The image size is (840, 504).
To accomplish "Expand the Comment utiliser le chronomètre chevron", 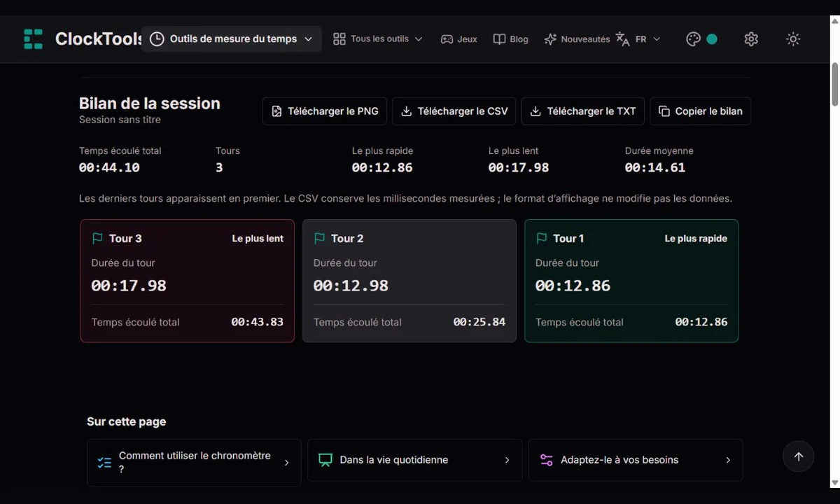I will (286, 463).
